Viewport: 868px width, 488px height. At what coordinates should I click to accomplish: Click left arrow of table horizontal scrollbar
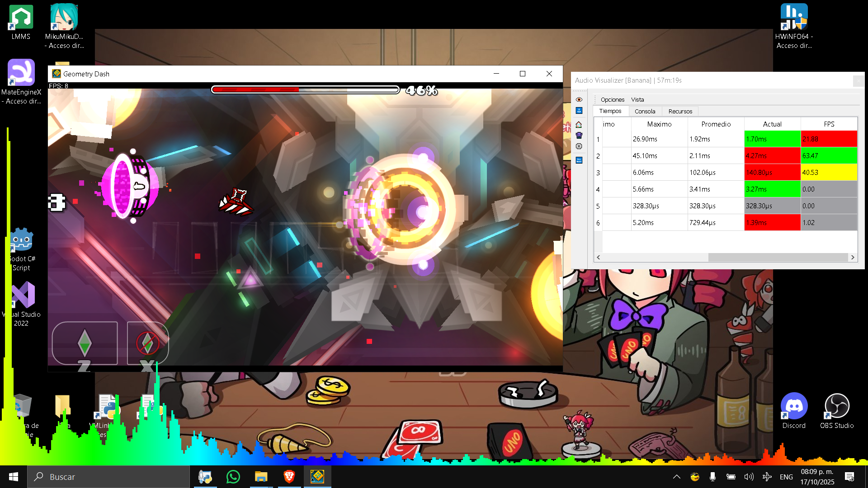click(x=599, y=258)
